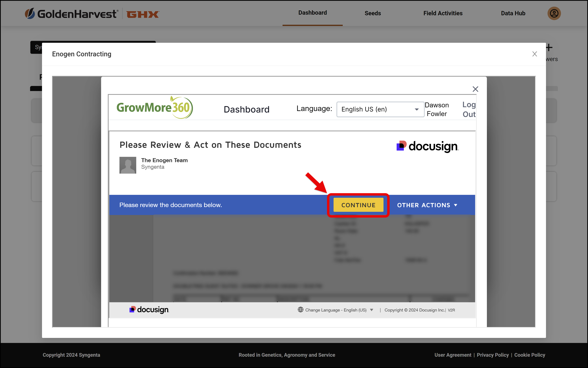Click the Copyright 2024 Syngenta footer text
The width and height of the screenshot is (588, 368).
(71, 355)
